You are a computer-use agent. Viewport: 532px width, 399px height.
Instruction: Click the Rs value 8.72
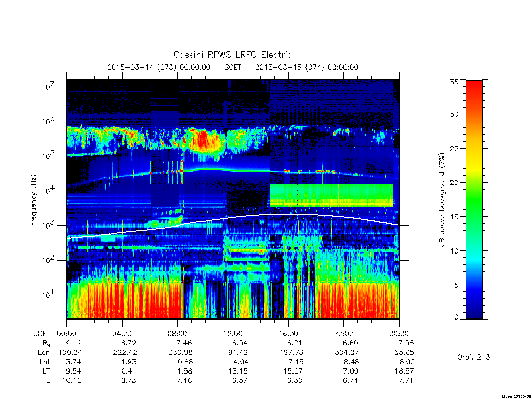[129, 343]
